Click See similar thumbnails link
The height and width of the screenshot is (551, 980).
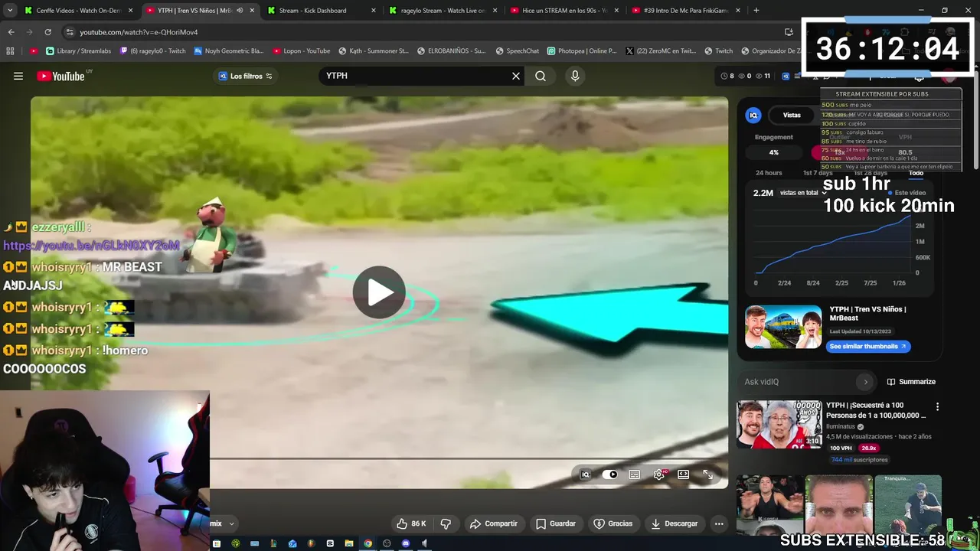[x=867, y=346]
